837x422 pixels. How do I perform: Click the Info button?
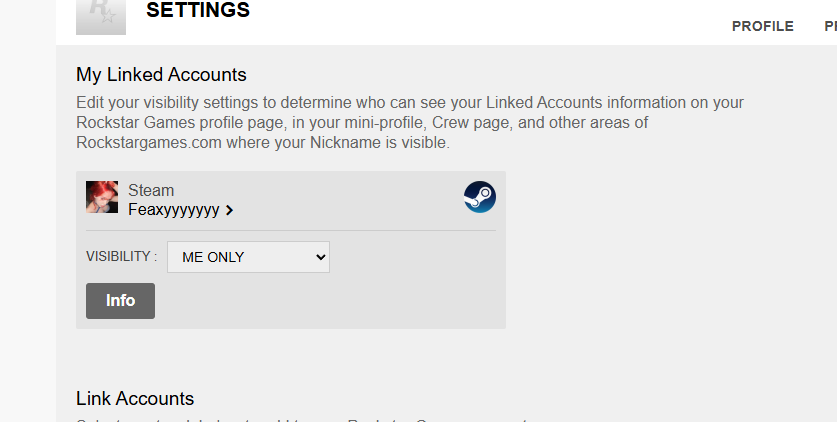pos(121,301)
